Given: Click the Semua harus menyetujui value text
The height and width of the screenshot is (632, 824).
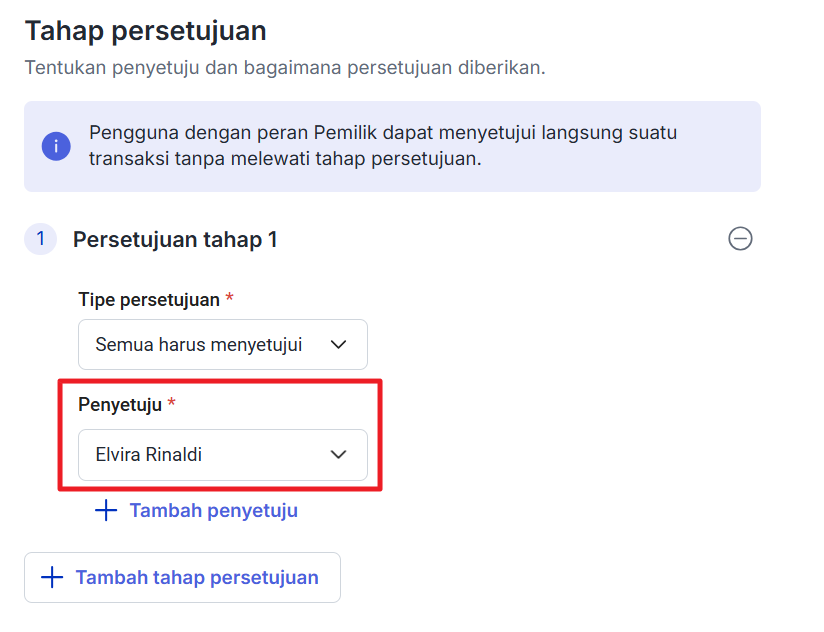Looking at the screenshot, I should (198, 345).
